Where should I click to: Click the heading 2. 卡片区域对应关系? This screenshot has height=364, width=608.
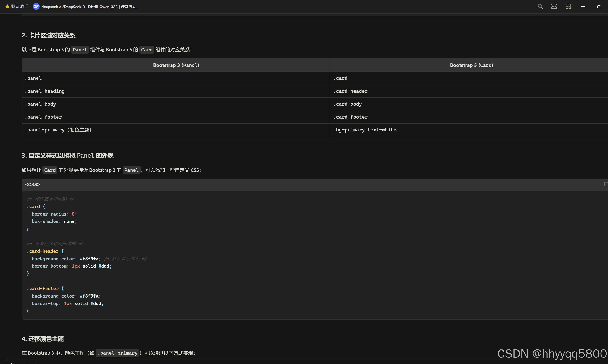(48, 36)
